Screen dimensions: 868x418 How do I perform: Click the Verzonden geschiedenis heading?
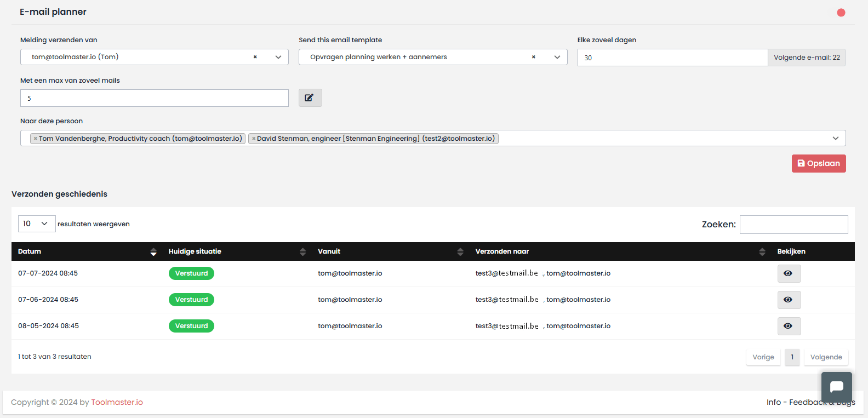pos(59,194)
